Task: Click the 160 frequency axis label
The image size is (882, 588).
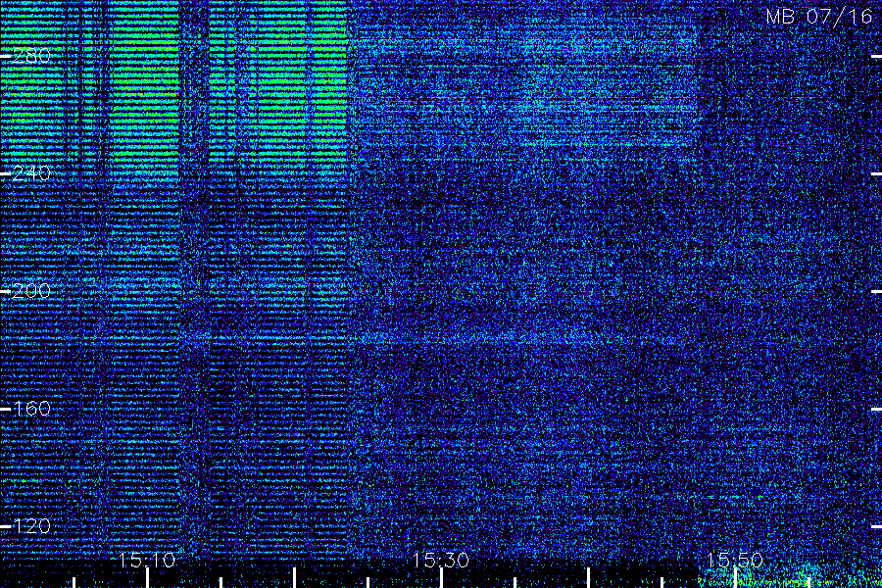Action: coord(31,409)
